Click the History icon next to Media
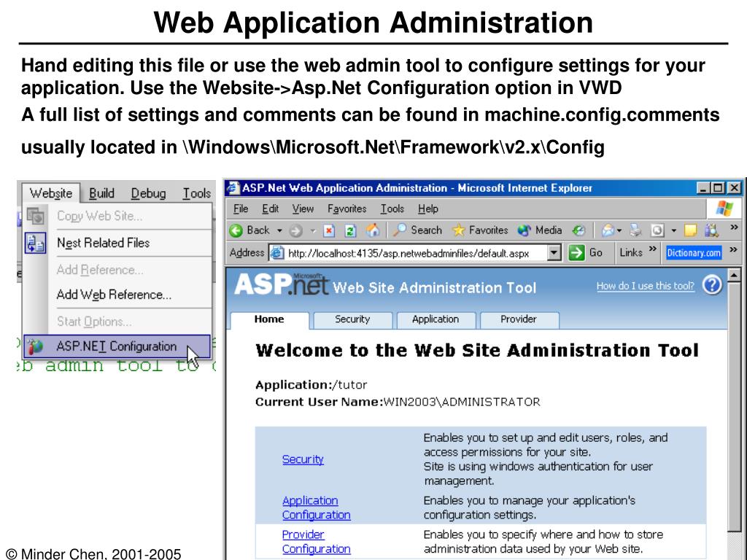The height and width of the screenshot is (560, 747). 578,231
